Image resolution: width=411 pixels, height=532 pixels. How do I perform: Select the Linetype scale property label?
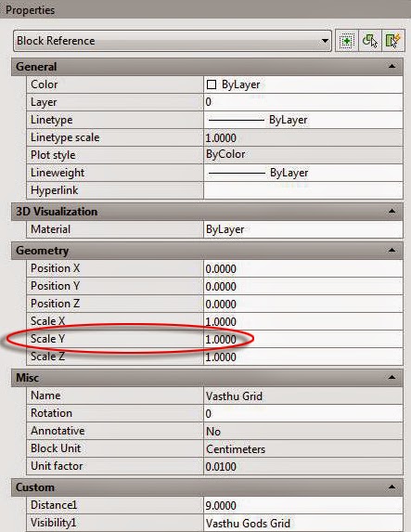[65, 137]
